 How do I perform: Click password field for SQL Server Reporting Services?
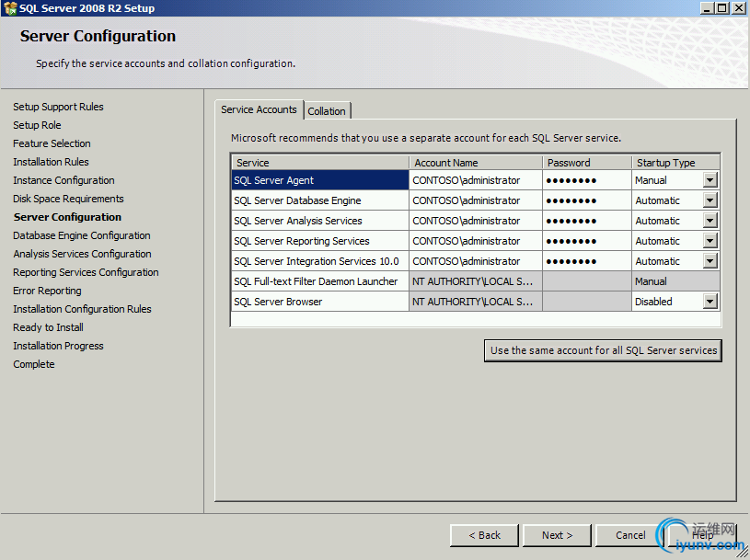[x=587, y=241]
